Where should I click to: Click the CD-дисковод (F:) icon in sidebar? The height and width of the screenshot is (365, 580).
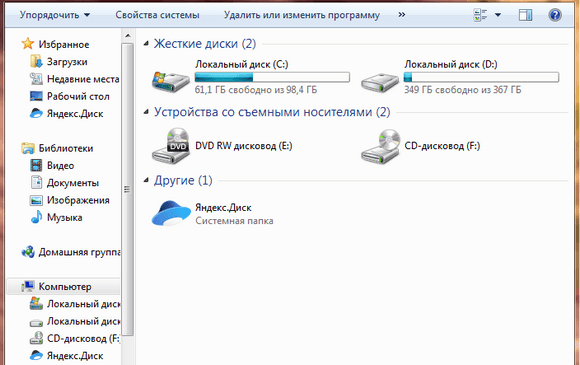click(x=36, y=338)
